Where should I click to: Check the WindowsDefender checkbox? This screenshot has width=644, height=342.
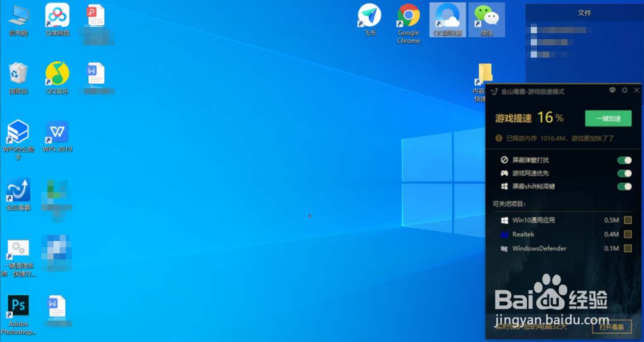(628, 249)
